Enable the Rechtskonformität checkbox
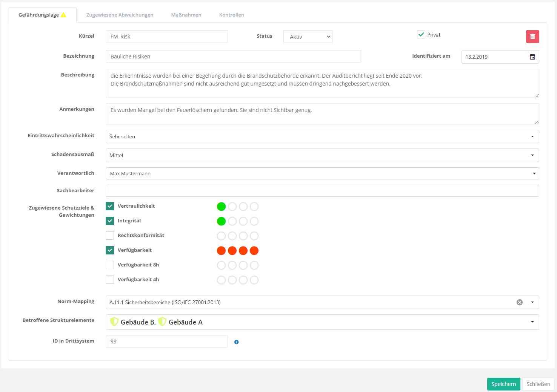 [x=110, y=236]
